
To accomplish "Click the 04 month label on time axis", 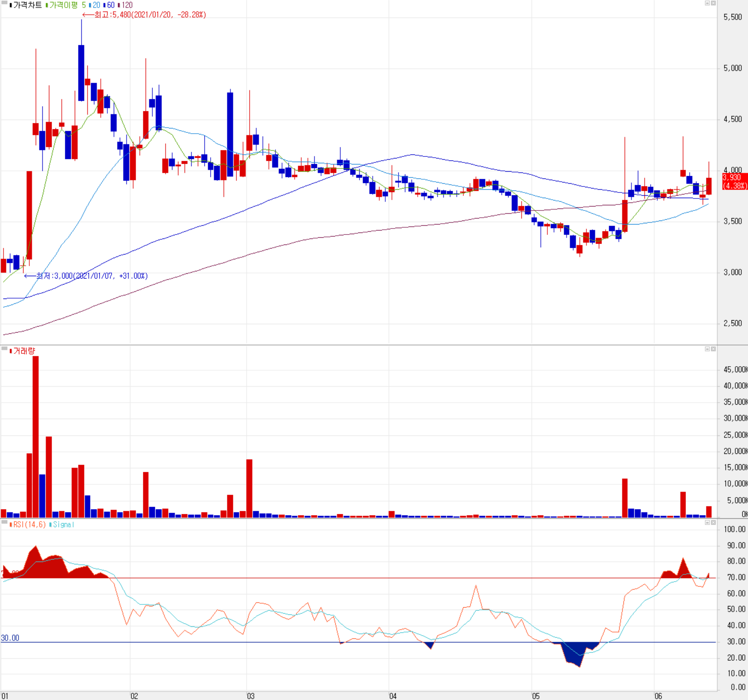I will pos(393,696).
